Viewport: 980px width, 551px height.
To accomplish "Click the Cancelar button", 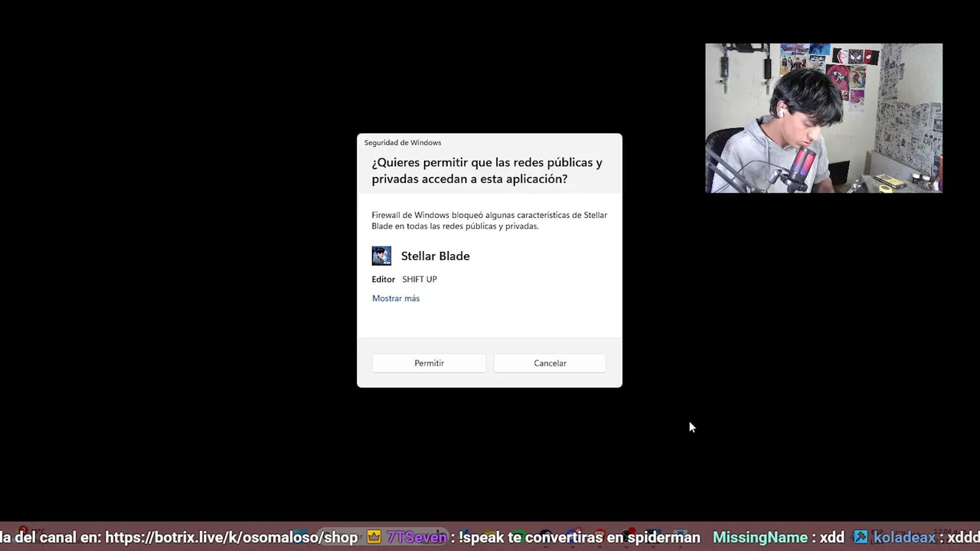I will pyautogui.click(x=550, y=363).
